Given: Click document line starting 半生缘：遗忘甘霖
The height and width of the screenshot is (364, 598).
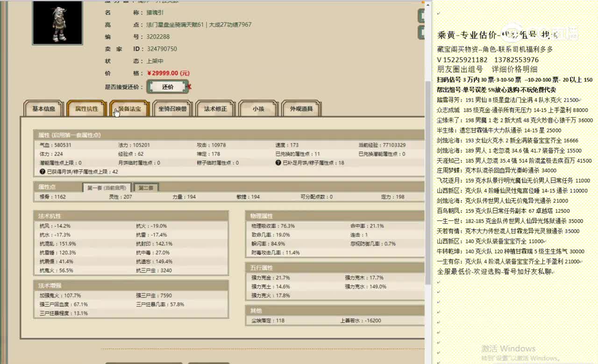Looking at the screenshot, I should (499, 130).
